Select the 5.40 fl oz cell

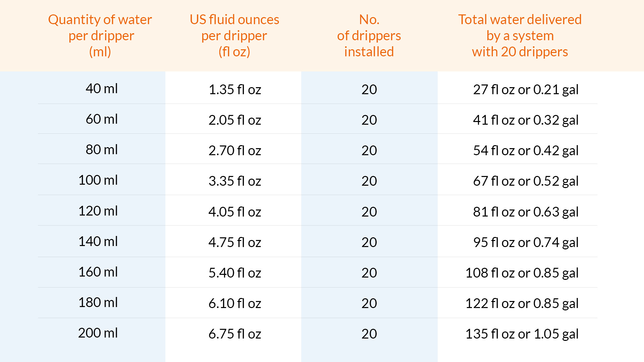[x=235, y=273]
